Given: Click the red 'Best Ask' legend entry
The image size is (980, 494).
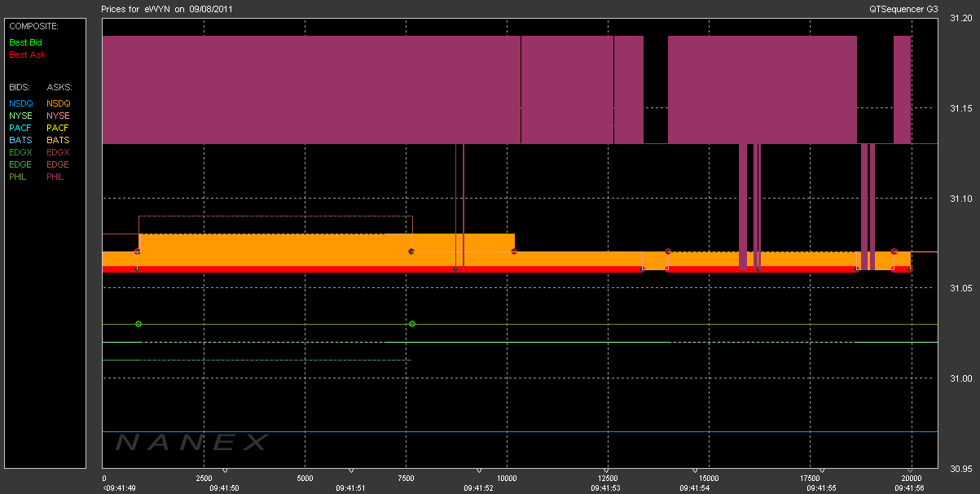Looking at the screenshot, I should (27, 55).
